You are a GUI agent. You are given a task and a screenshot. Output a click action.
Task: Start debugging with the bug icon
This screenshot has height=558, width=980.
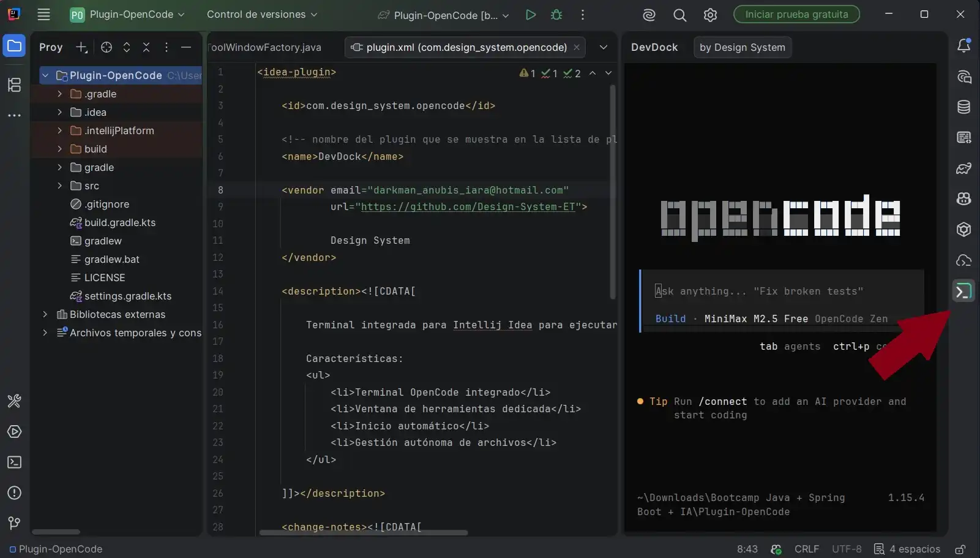tap(556, 15)
